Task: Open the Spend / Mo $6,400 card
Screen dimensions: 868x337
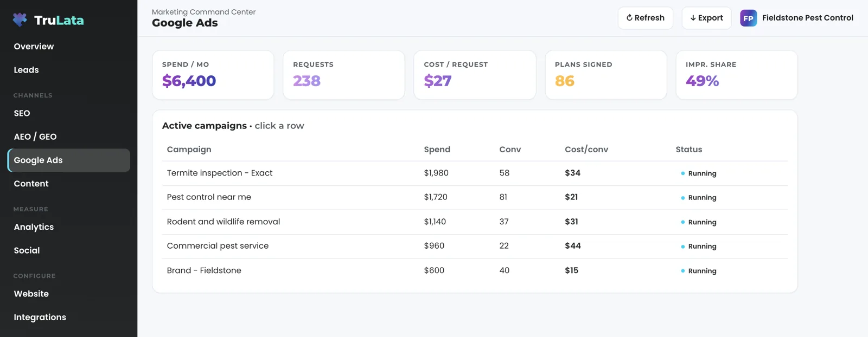Action: point(213,75)
